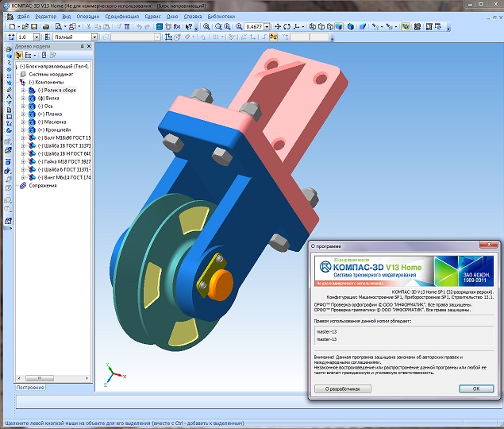This screenshot has width=504, height=429.
Task: Click the Print icon in toolbar
Action: 47,26
